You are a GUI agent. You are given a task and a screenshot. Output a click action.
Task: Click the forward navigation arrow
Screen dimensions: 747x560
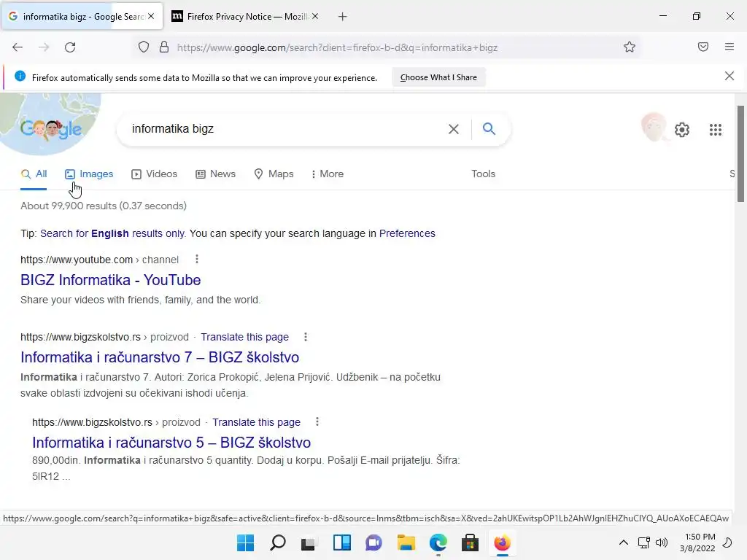tap(44, 47)
